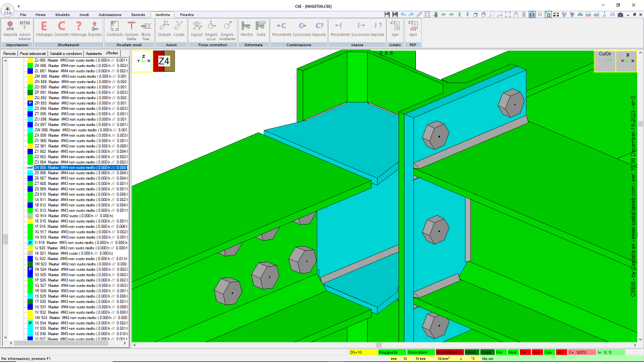This screenshot has width=644, height=362.
Task: Click the Interroga question mark icon
Action: [x=78, y=29]
